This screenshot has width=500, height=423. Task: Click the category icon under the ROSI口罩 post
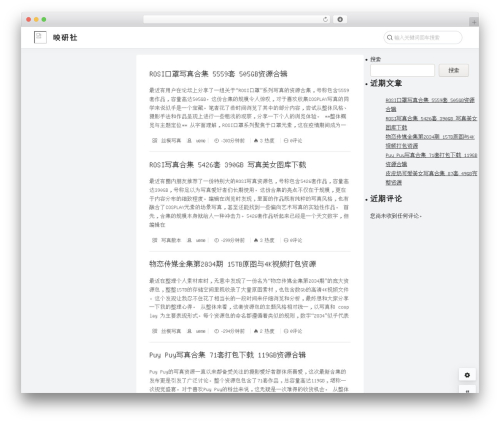click(154, 141)
